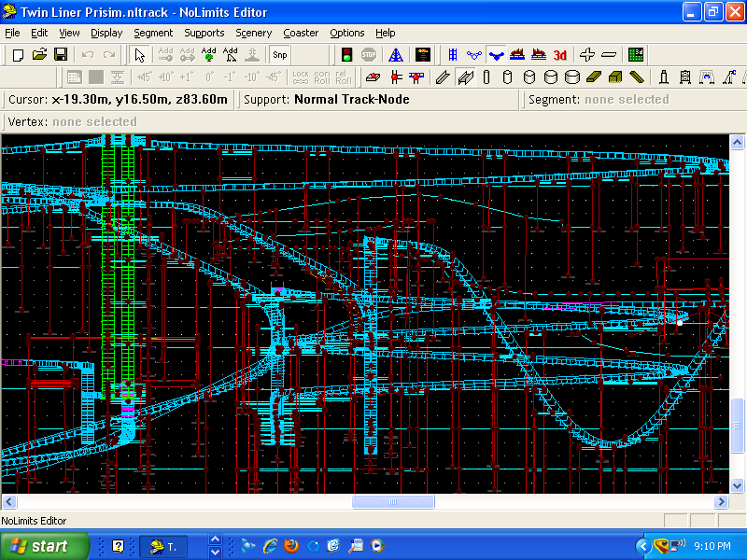Pick the second smallest tube support
The image size is (747, 560).
[507, 77]
